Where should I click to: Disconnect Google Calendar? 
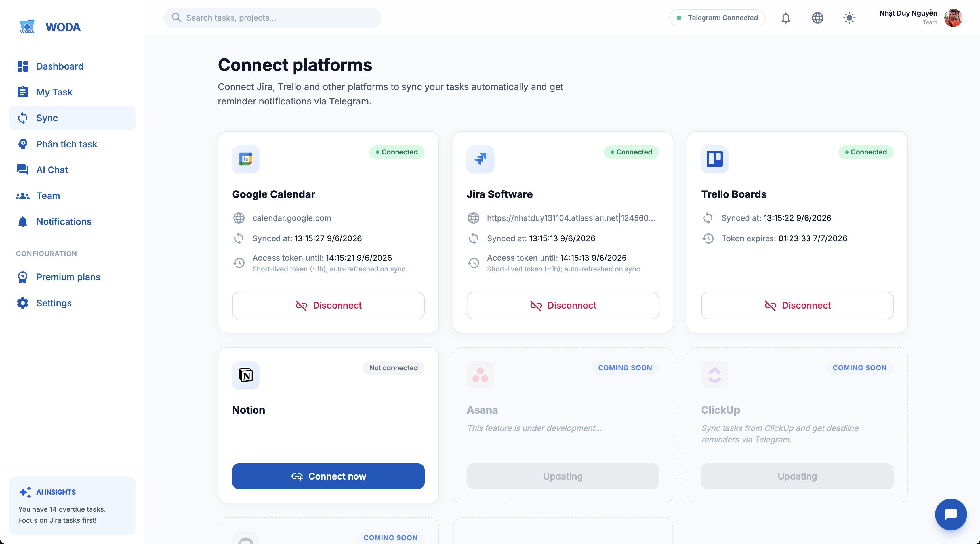[328, 305]
